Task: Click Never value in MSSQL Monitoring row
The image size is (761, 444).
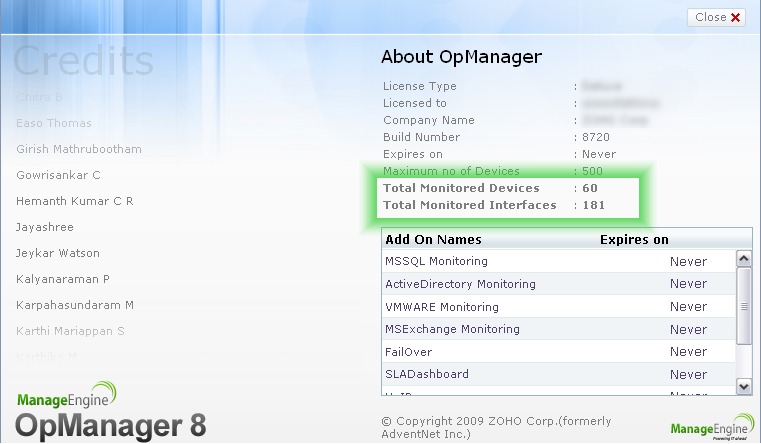Action: [x=688, y=262]
